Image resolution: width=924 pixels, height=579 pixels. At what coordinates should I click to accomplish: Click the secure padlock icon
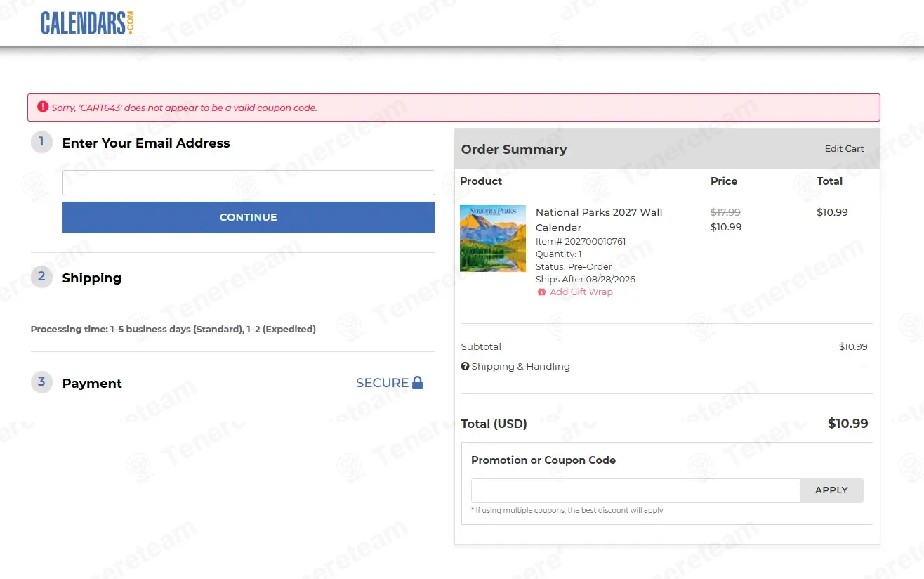pyautogui.click(x=417, y=382)
